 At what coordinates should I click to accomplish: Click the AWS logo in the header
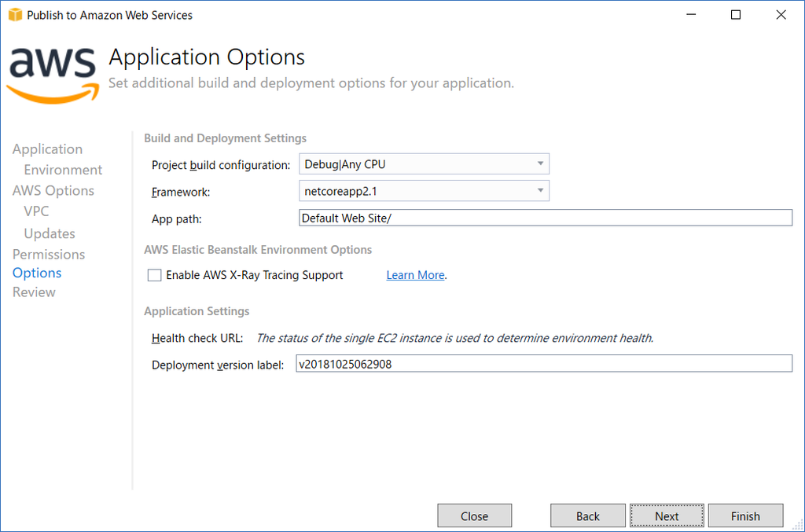[53, 75]
